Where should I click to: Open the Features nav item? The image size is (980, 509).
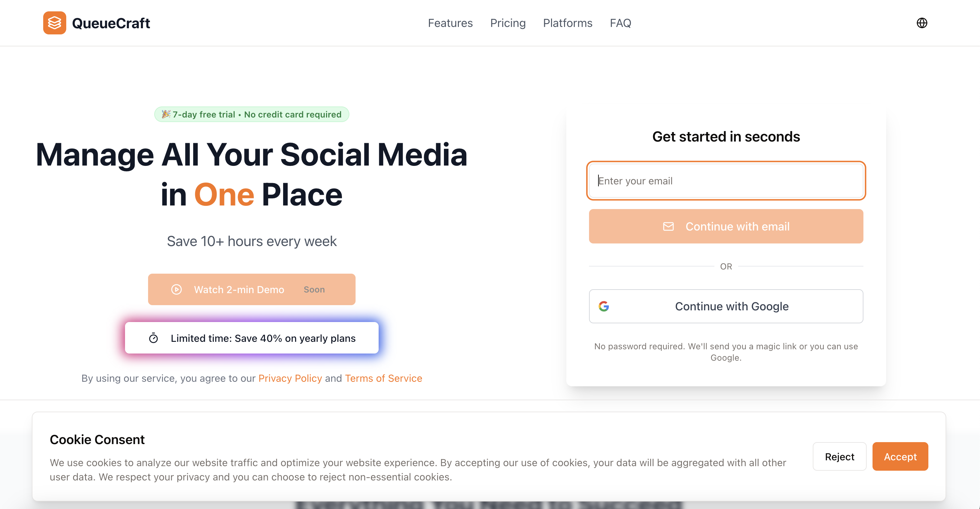point(450,23)
